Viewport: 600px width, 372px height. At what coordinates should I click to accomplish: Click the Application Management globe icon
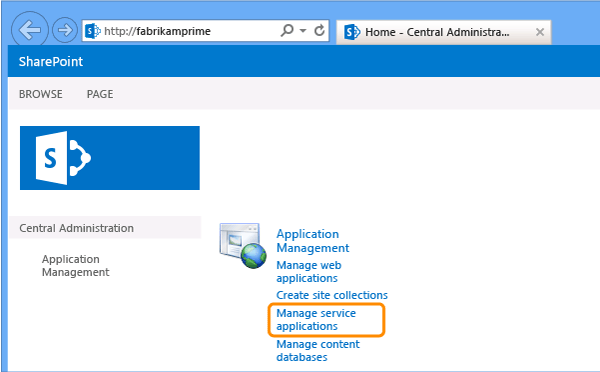coord(243,246)
